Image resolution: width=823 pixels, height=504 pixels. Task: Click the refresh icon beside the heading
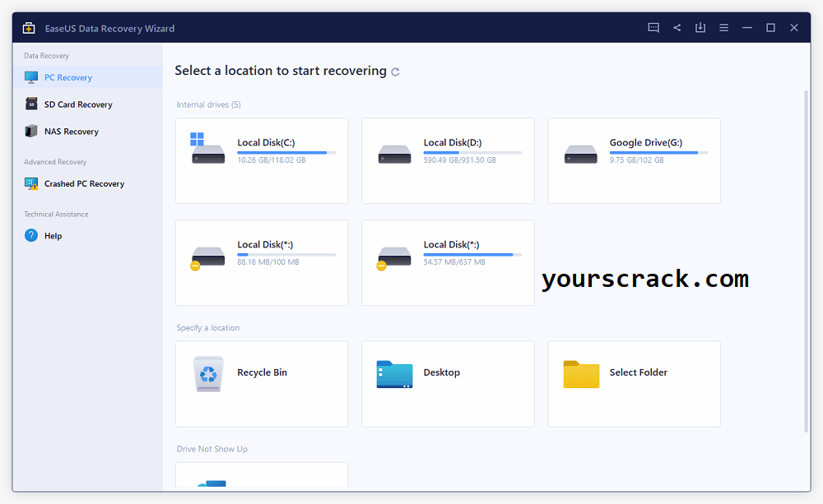[x=395, y=72]
